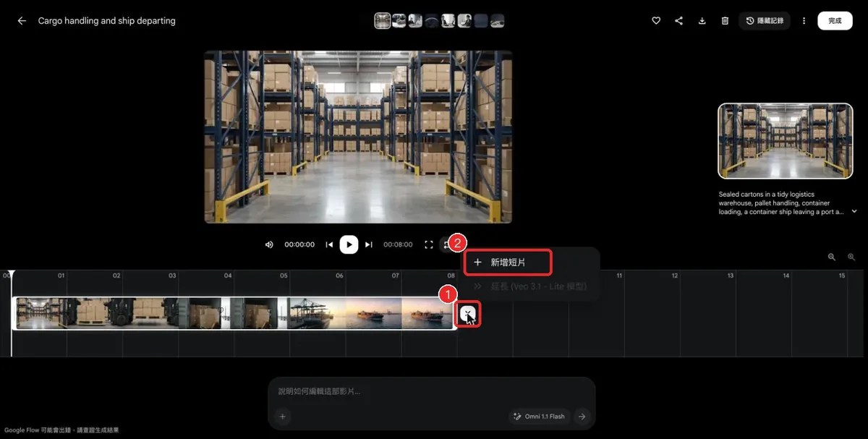This screenshot has width=868, height=439.
Task: Click the plus attachment button in the prompt box
Action: (x=283, y=416)
